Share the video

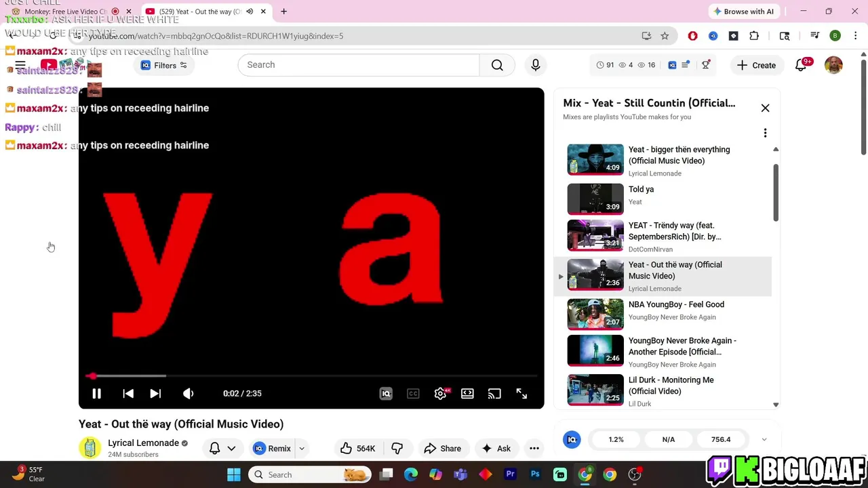pos(443,449)
